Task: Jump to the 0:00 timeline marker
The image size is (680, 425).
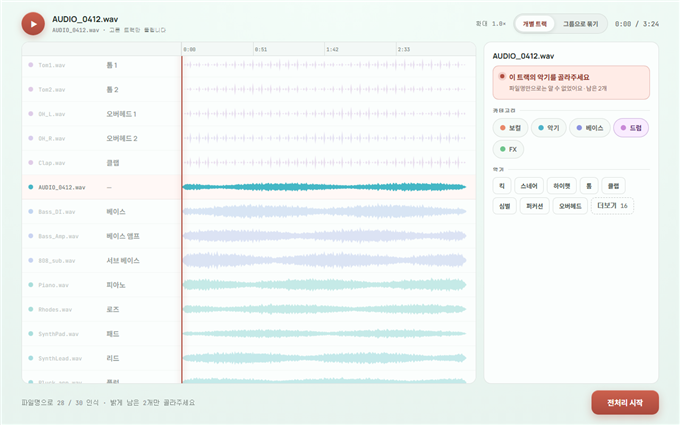Action: 190,49
